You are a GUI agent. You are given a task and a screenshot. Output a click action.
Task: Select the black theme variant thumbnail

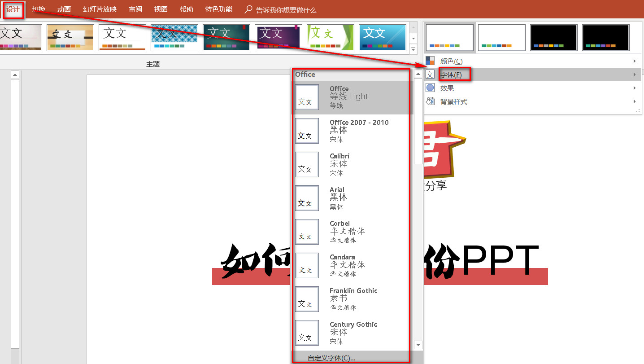[553, 37]
